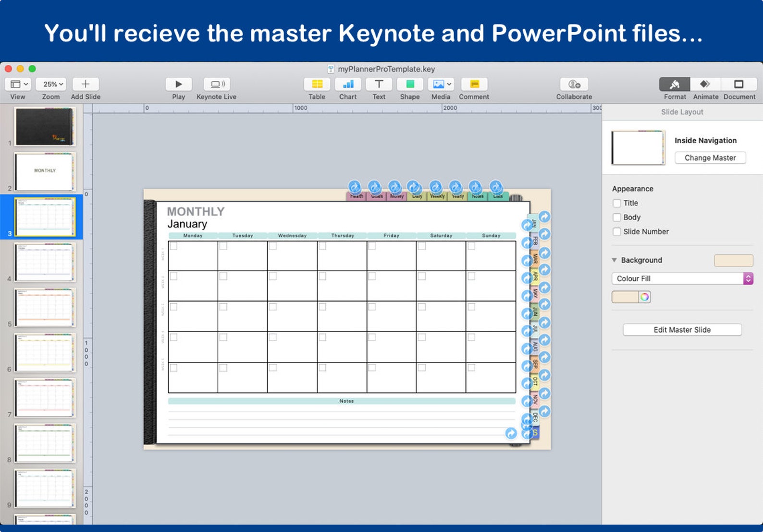Tick the checkbox in Sunday week 1 cell

(471, 246)
